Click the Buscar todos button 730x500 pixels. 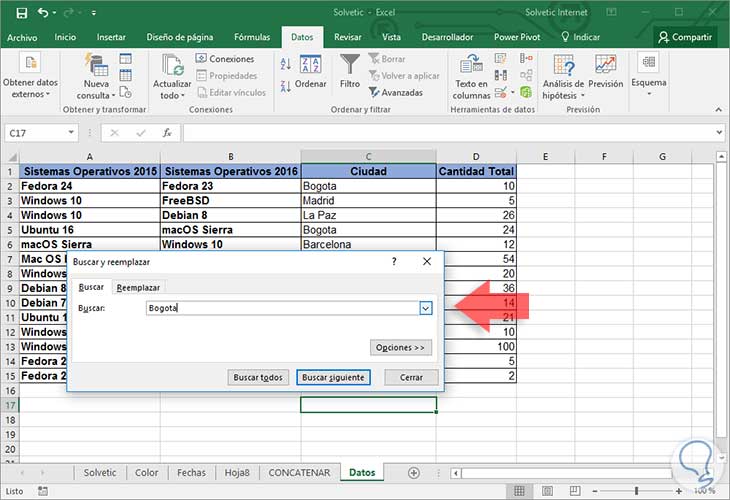tap(258, 377)
